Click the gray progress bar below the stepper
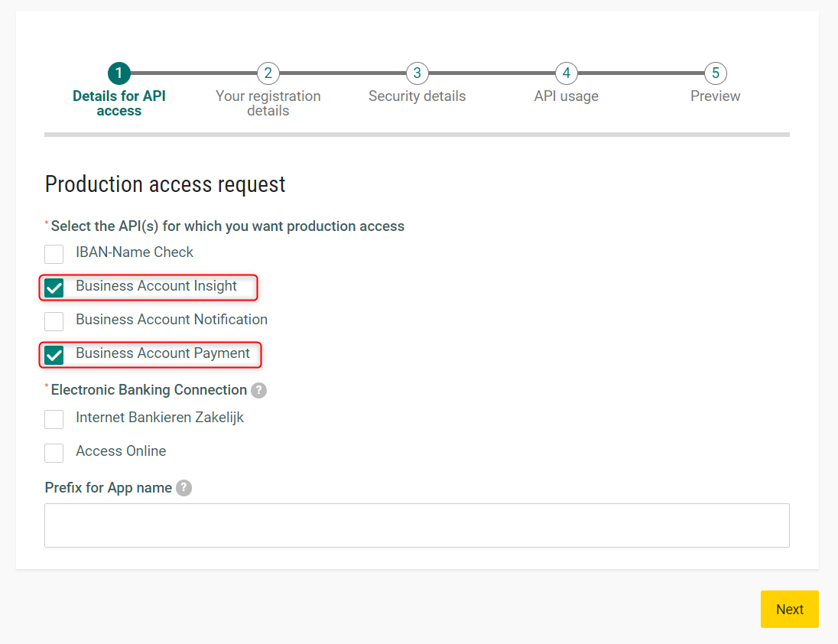The image size is (838, 644). pyautogui.click(x=417, y=134)
